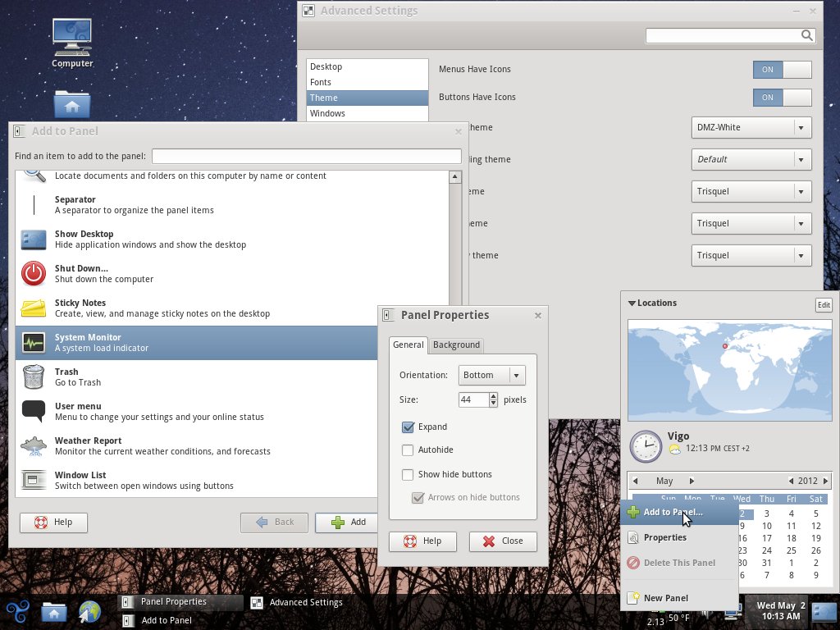Toggle Menus Have Icons switch
Screen dimensions: 840x630
(782, 70)
